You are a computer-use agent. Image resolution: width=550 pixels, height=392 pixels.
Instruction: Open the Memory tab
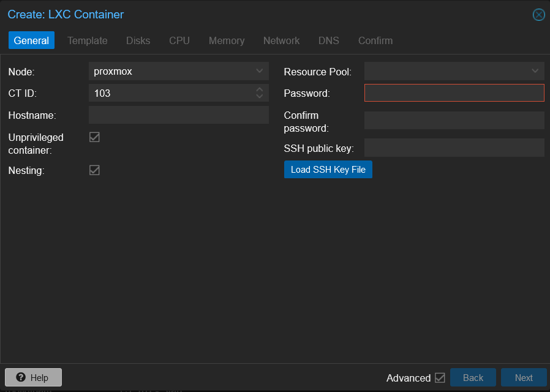226,40
